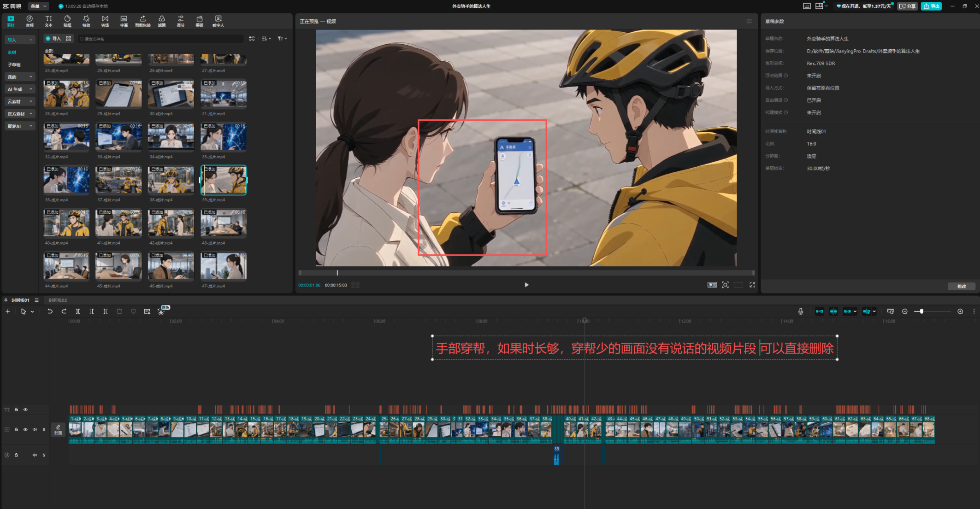The image size is (980, 509).
Task: Open the 滤镜 (filters) panel
Action: pos(162,21)
